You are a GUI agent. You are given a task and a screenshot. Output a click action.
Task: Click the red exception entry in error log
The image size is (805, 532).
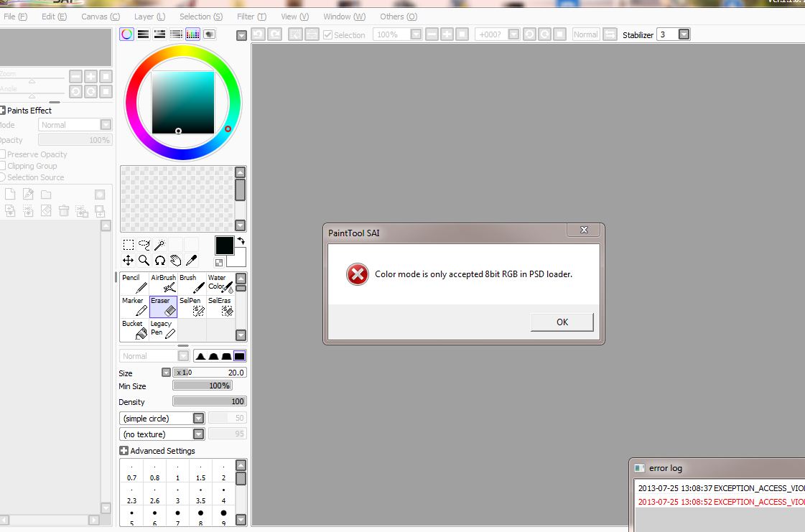[x=721, y=502]
